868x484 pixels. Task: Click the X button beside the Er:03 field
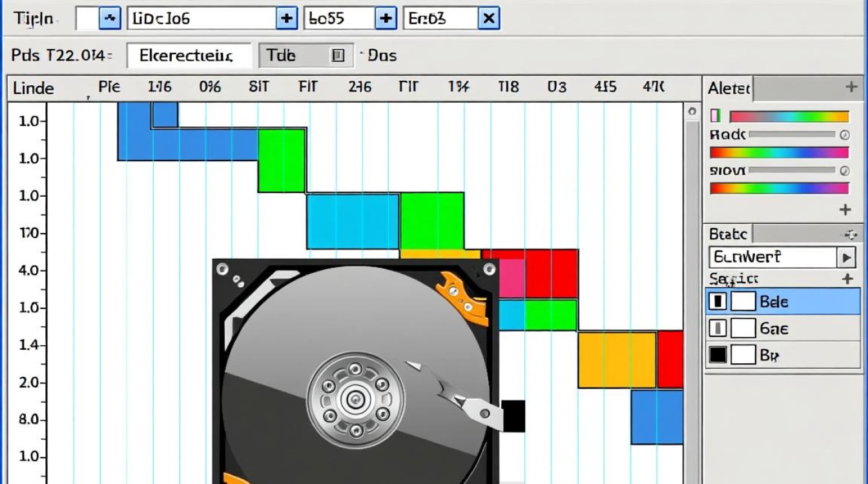(x=489, y=19)
